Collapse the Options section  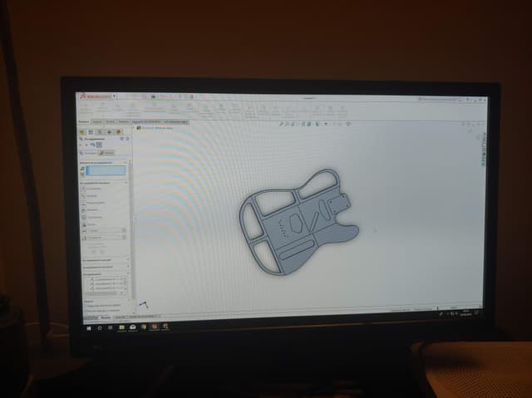106,302
